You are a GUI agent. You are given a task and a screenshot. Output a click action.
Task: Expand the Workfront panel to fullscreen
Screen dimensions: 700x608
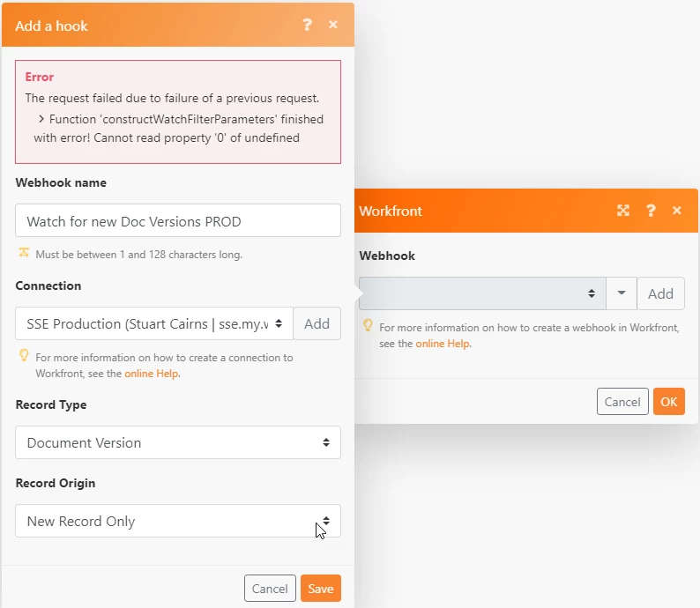pyautogui.click(x=623, y=210)
